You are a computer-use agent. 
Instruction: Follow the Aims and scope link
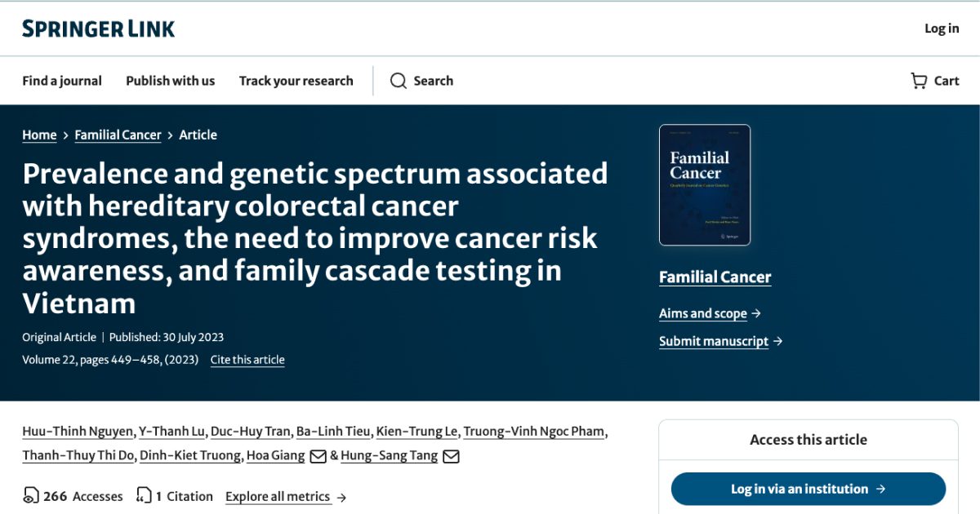point(702,313)
